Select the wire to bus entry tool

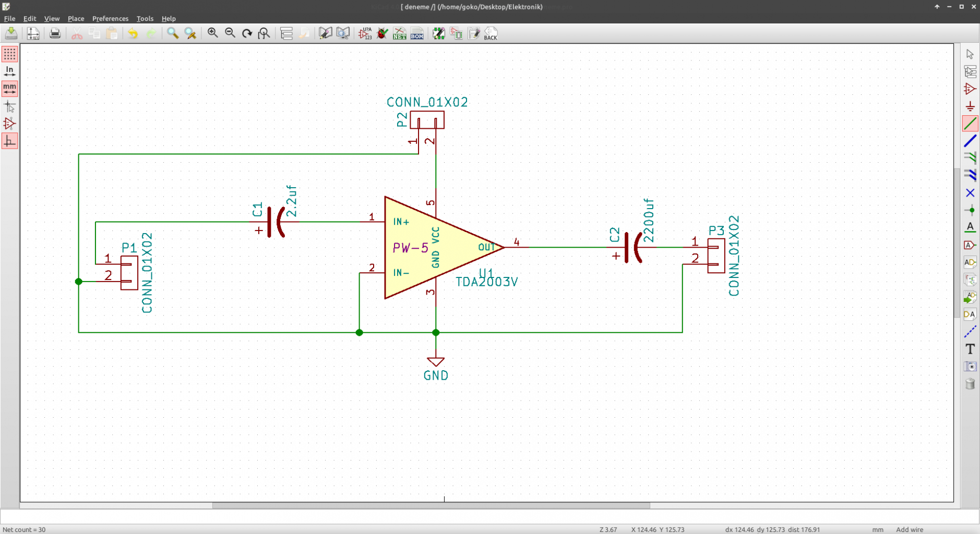pyautogui.click(x=970, y=158)
